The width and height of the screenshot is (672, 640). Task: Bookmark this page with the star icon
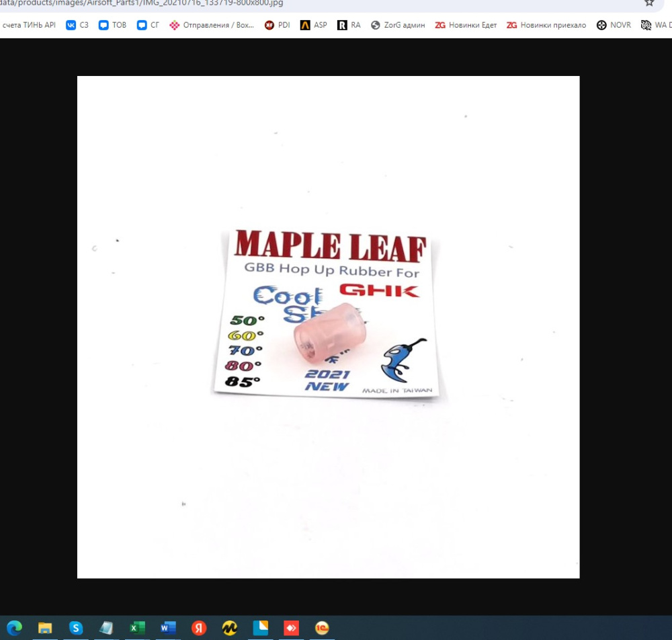pos(649,3)
